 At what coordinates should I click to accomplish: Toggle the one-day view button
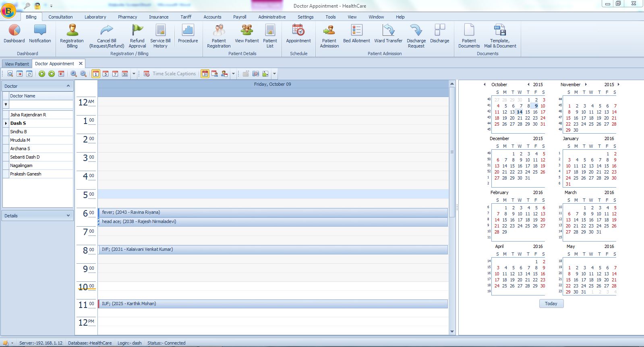[96, 74]
